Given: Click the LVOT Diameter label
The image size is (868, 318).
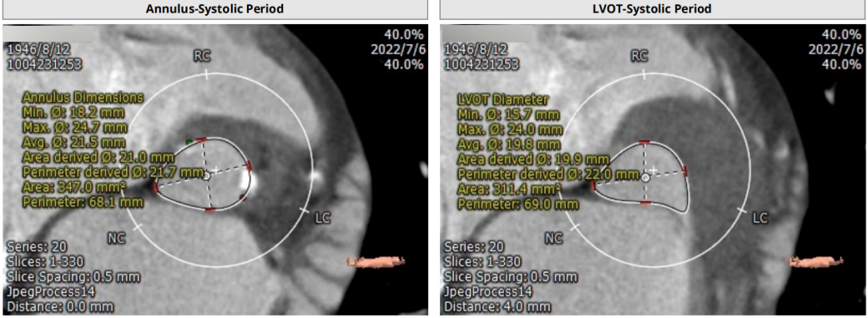Looking at the screenshot, I should coord(502,100).
